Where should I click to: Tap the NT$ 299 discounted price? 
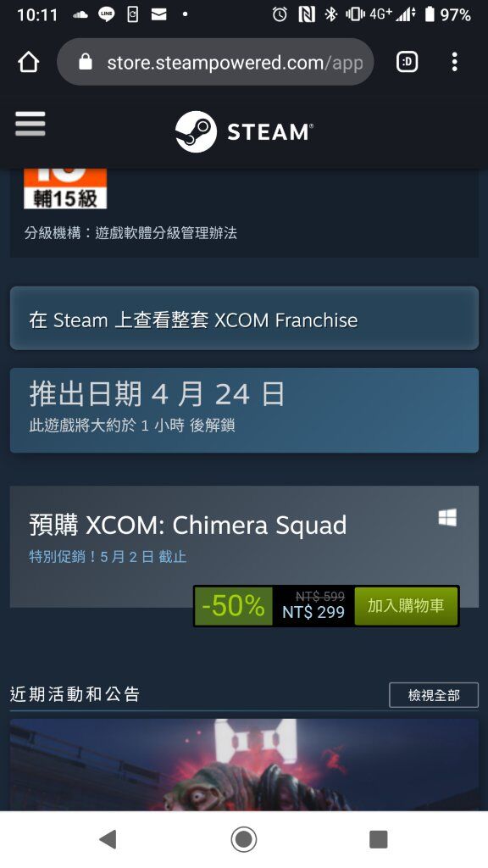[313, 612]
